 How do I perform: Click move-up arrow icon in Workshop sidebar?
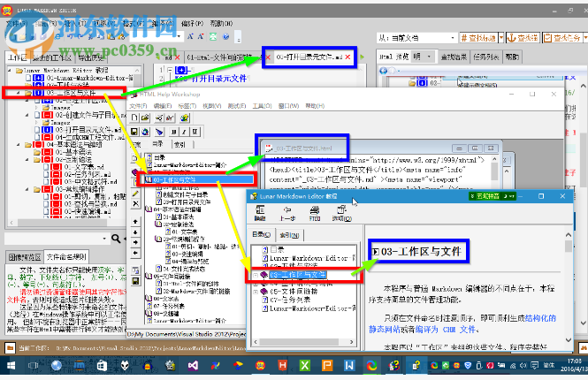(x=135, y=222)
